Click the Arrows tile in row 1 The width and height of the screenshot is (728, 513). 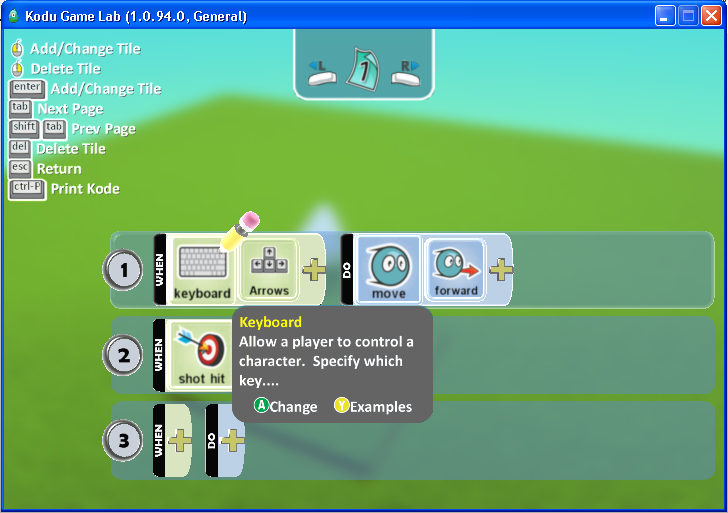(x=268, y=270)
